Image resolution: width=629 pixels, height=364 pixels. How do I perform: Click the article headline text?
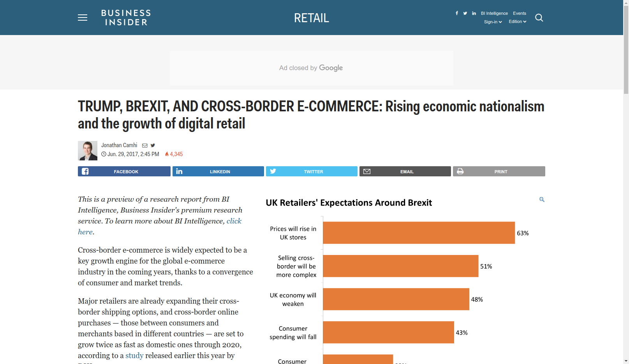[311, 115]
